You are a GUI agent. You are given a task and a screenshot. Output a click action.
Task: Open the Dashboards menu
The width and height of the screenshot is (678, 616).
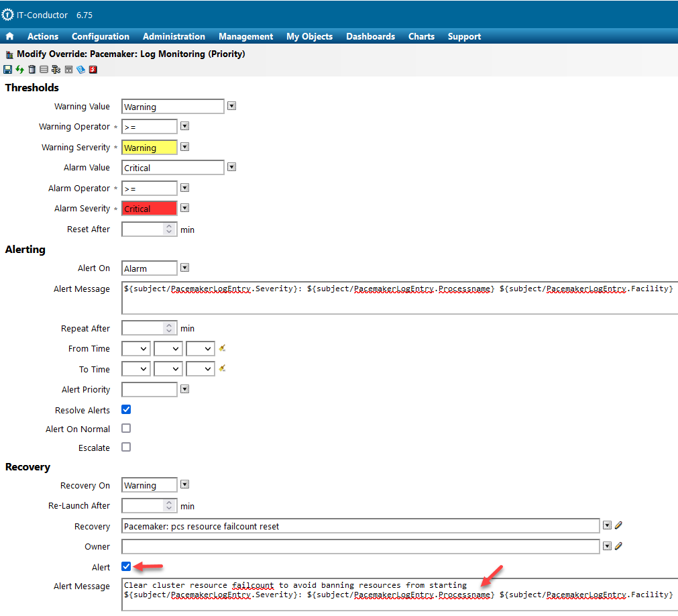(x=370, y=37)
